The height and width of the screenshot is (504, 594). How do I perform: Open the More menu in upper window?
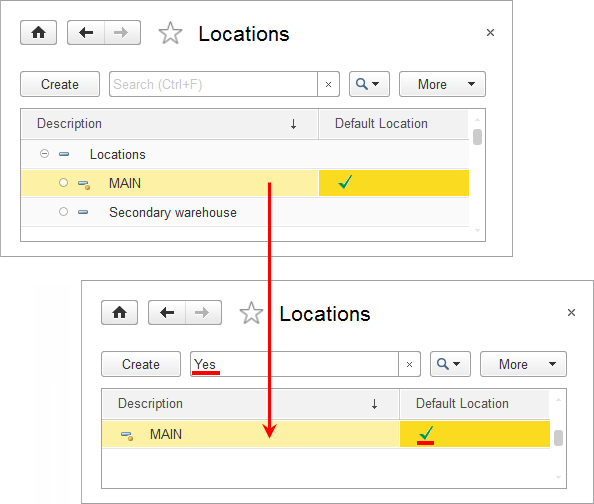pyautogui.click(x=442, y=84)
